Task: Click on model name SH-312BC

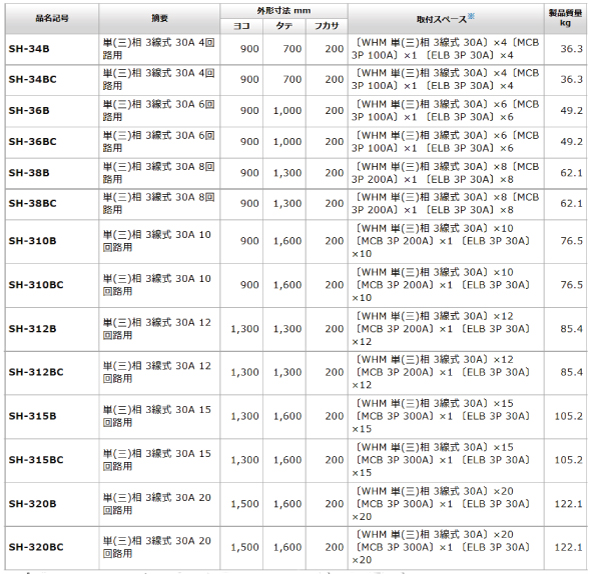Action: coord(36,372)
